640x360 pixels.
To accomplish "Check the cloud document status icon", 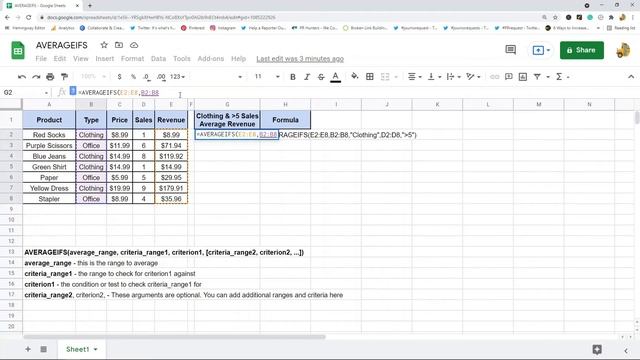I will tap(134, 45).
